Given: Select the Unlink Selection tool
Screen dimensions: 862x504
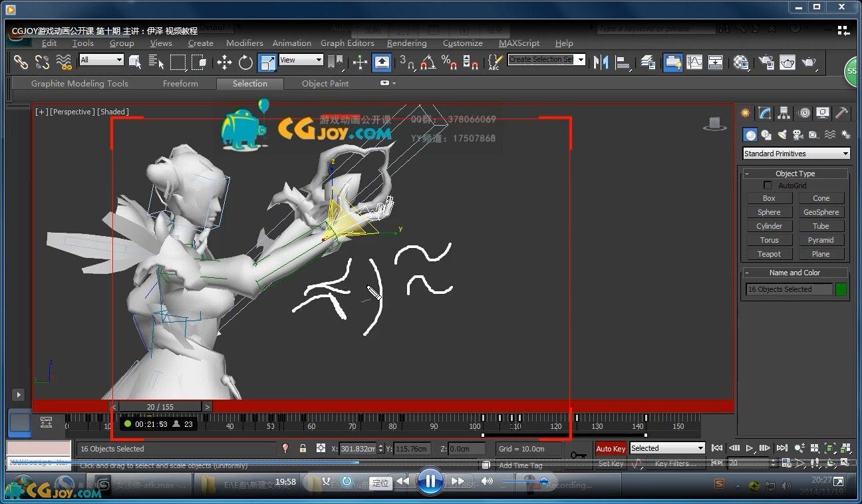Looking at the screenshot, I should (x=42, y=62).
